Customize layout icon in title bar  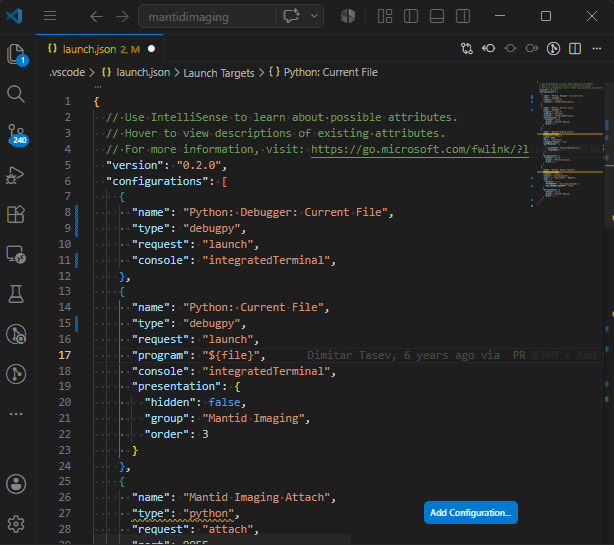(385, 16)
